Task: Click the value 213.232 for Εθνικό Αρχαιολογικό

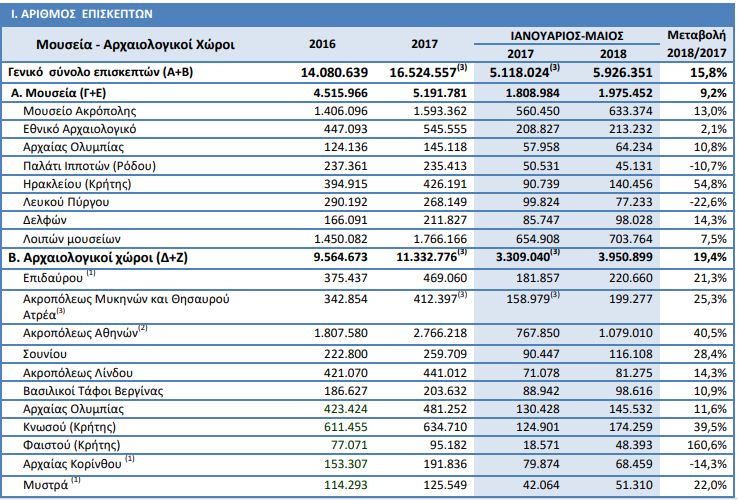Action: point(631,129)
